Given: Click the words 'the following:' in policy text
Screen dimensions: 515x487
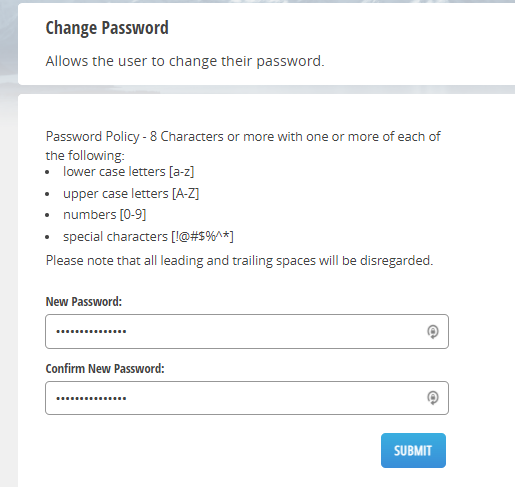Looking at the screenshot, I should 85,156.
